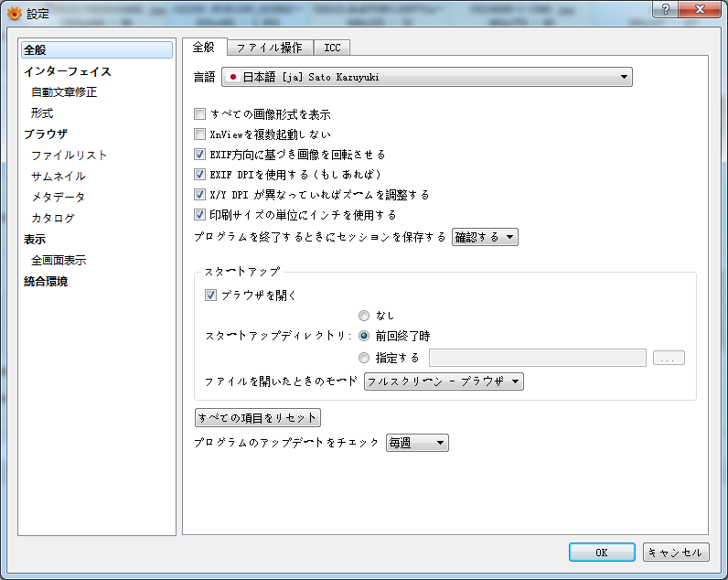The width and height of the screenshot is (728, 580).
Task: Select ブラウザ category
Action: point(46,134)
